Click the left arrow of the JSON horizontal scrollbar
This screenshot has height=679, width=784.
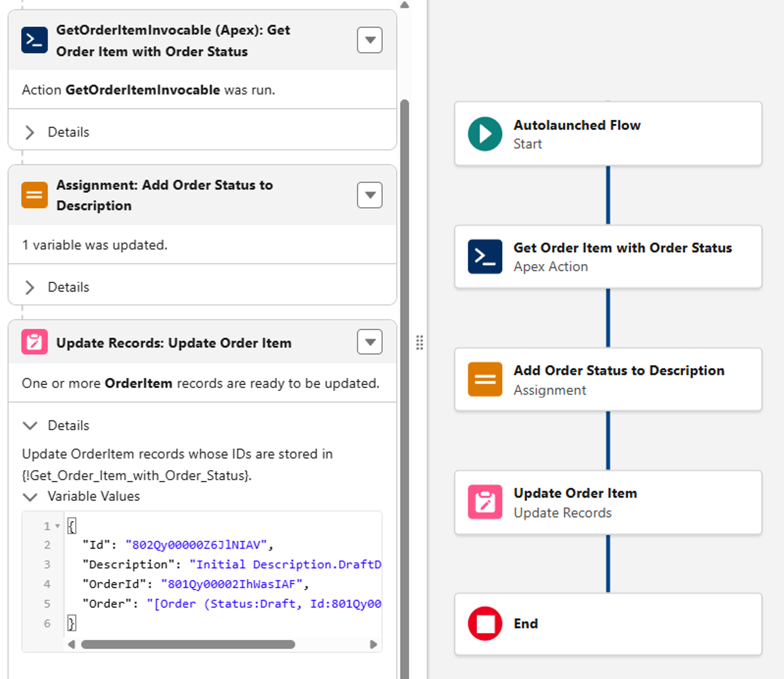pyautogui.click(x=72, y=644)
